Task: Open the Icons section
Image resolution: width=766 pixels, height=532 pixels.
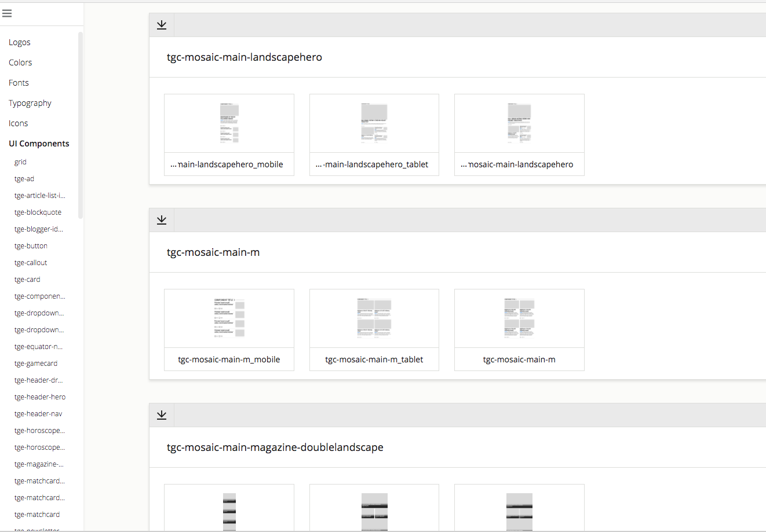Action: 19,123
